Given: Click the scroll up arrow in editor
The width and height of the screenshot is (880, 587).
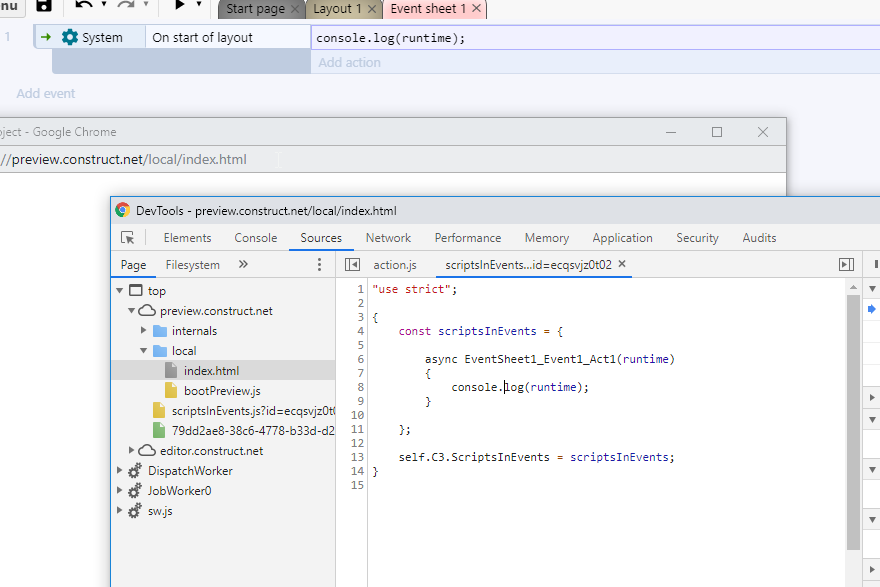Looking at the screenshot, I should click(x=853, y=287).
